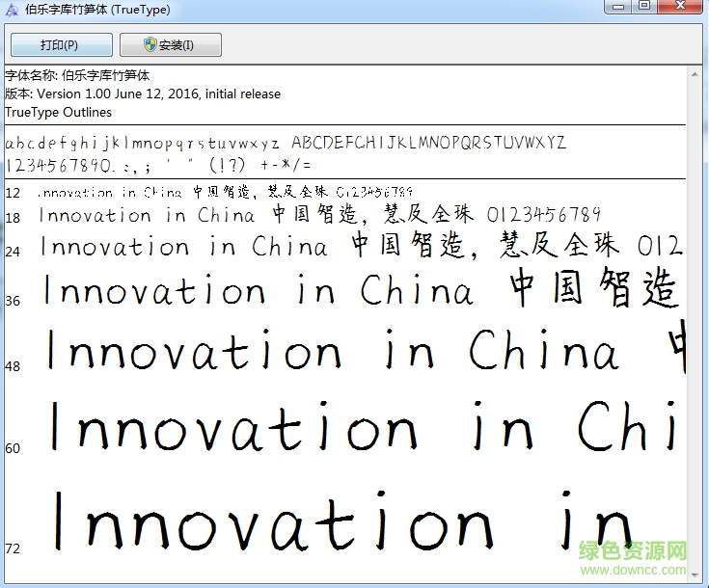
Task: Click the scrollbar down arrow
Action: point(695,575)
